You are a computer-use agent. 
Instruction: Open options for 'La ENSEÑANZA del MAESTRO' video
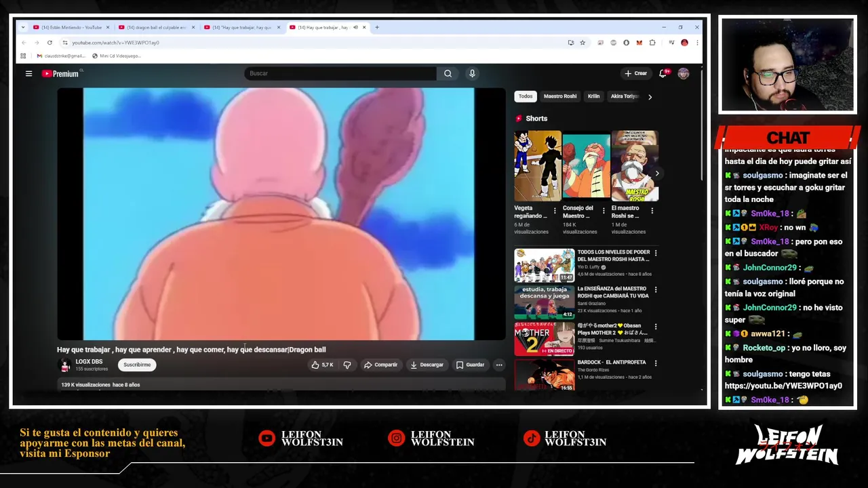click(655, 289)
